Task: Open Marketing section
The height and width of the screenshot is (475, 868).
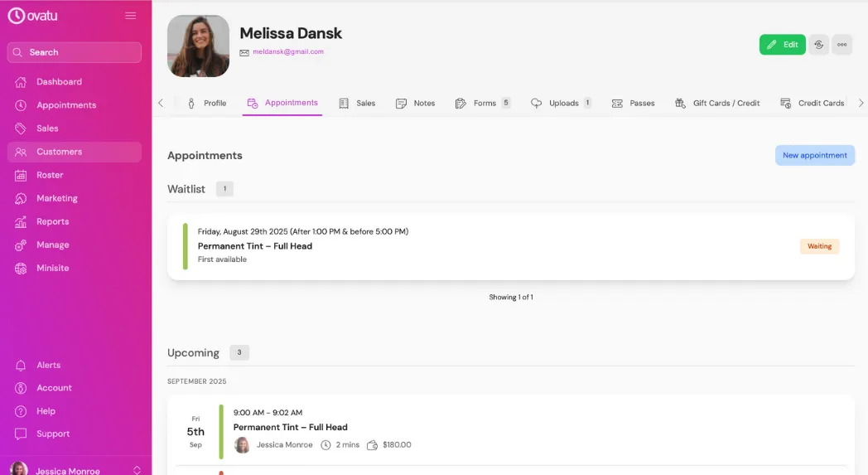Action: click(x=75, y=198)
